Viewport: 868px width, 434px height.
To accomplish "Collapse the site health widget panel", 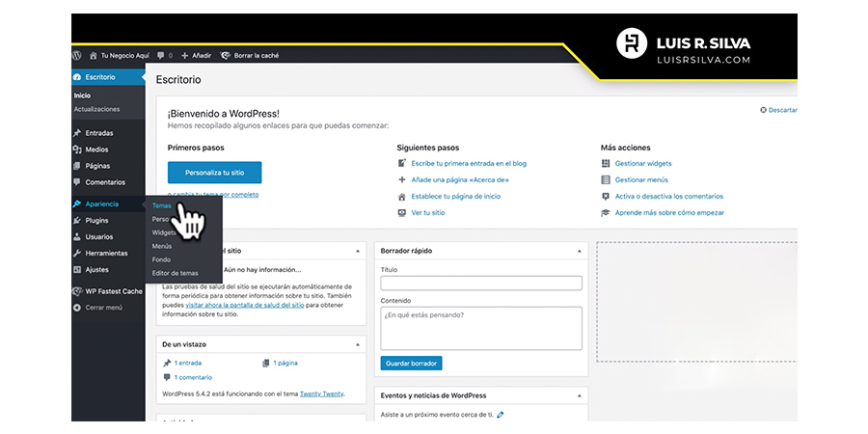I will point(358,252).
